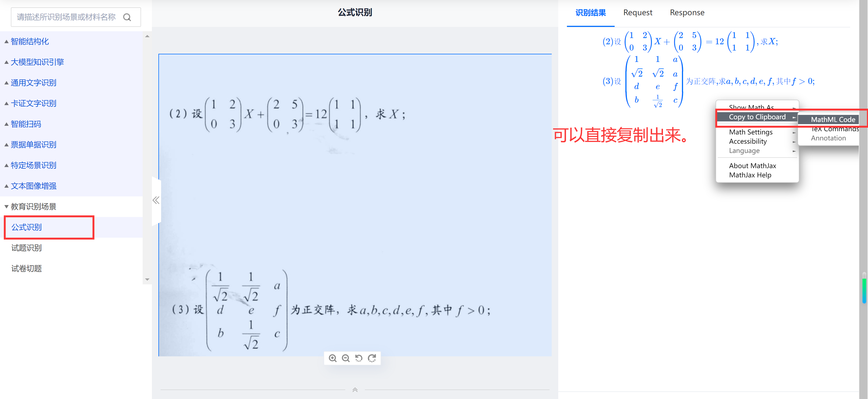
Task: Switch to the Response tab
Action: tap(687, 13)
